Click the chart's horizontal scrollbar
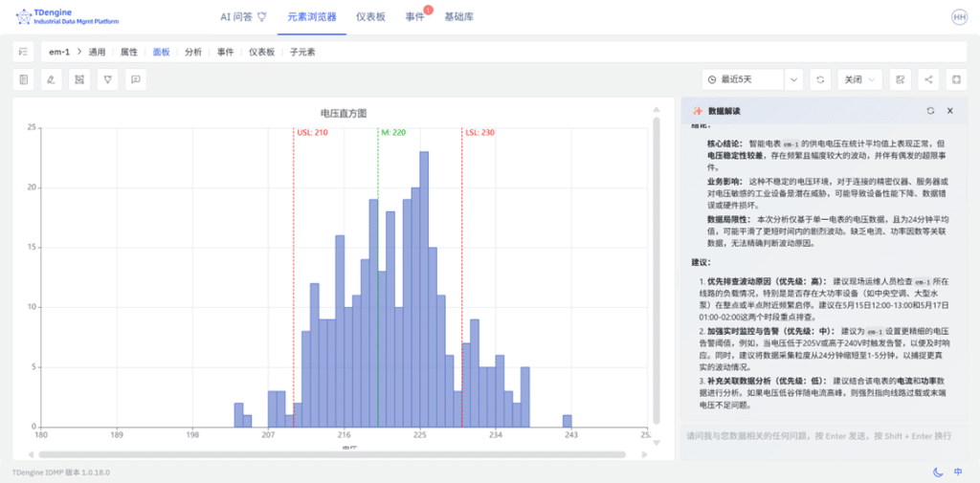The width and height of the screenshot is (980, 483). coord(332,454)
